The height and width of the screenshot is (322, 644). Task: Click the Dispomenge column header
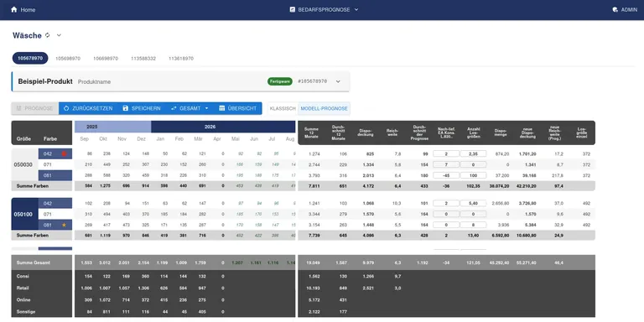[x=500, y=132]
